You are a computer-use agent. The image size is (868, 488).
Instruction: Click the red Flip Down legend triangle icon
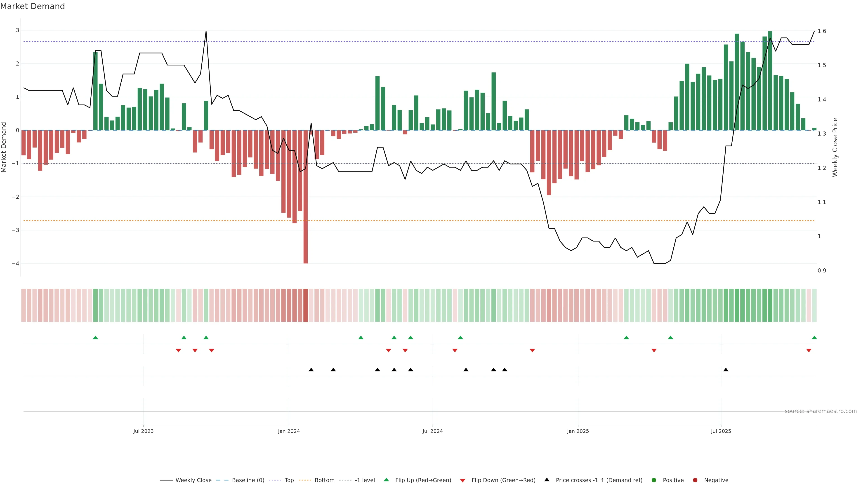coord(463,481)
